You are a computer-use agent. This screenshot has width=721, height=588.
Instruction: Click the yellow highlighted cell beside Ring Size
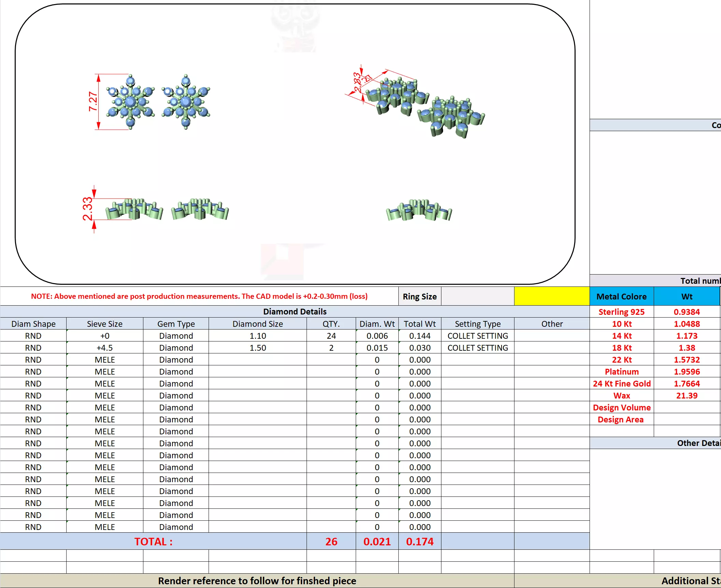552,296
